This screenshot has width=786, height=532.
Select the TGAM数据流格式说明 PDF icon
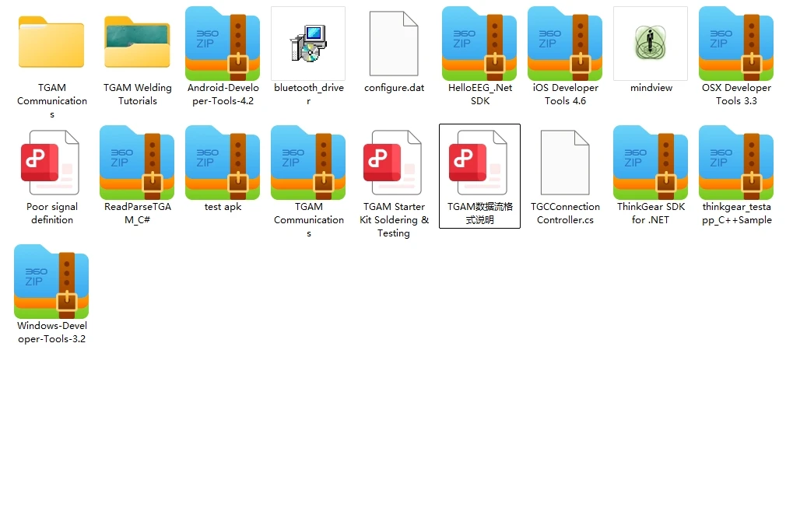479,163
